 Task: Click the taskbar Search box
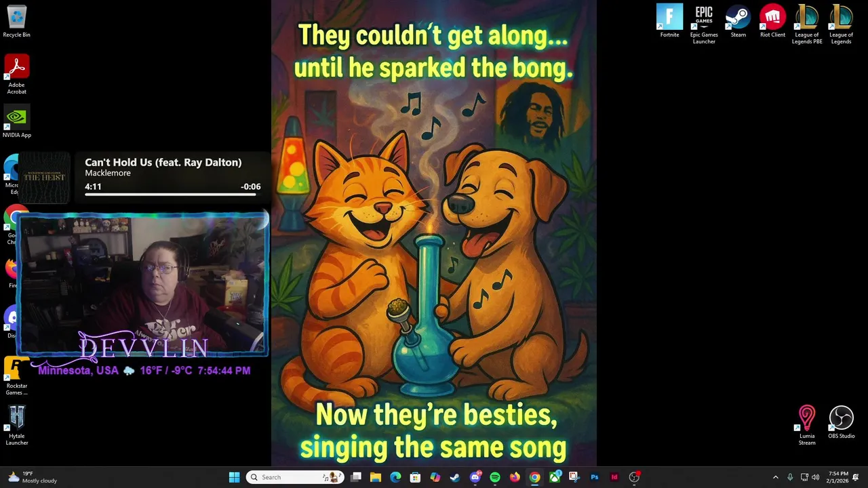[295, 477]
